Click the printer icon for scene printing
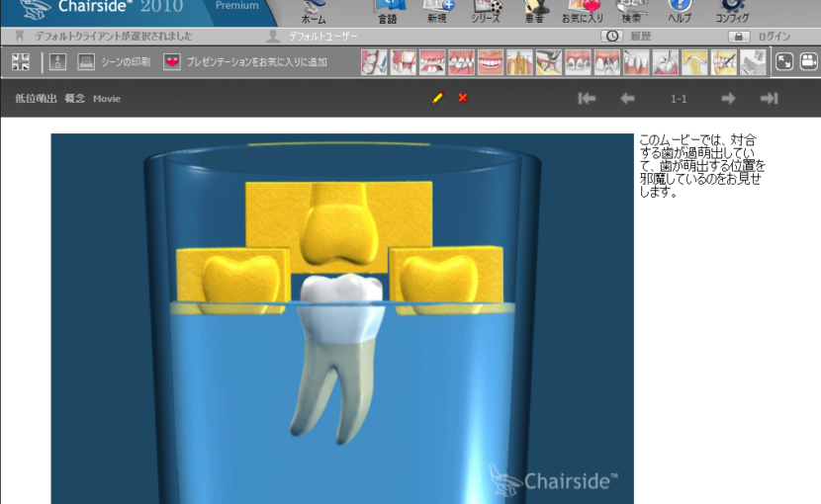Screen dimensions: 821x504 86,61
